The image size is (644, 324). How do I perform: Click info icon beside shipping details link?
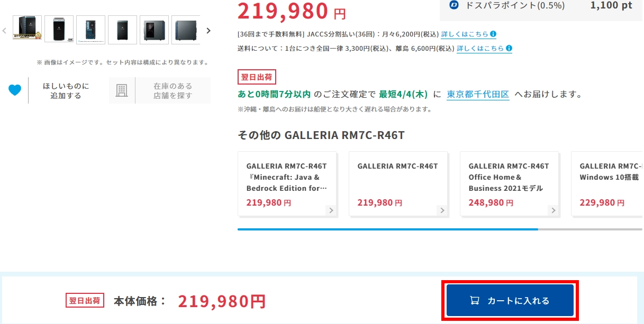click(x=509, y=48)
